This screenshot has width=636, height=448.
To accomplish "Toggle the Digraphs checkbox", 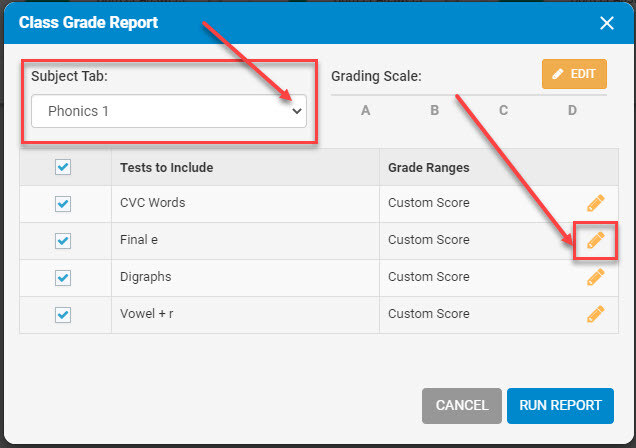I will pos(63,278).
